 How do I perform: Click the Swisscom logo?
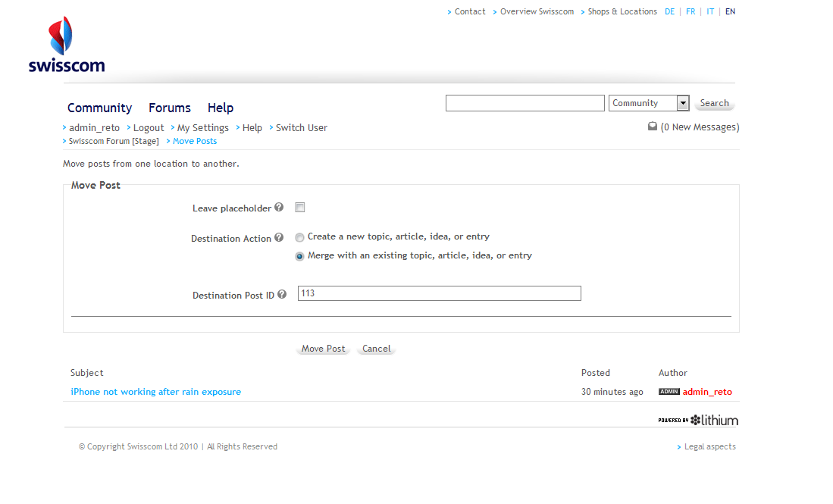pyautogui.click(x=66, y=45)
